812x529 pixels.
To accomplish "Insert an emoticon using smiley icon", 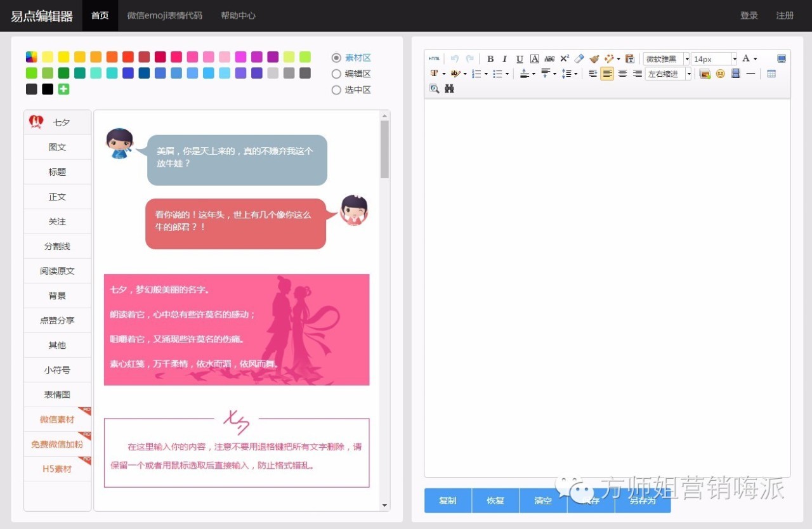I will (720, 74).
